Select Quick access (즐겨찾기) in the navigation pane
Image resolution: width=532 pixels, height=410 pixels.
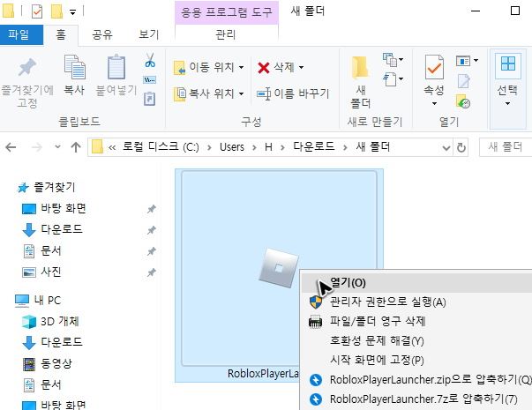tap(55, 187)
